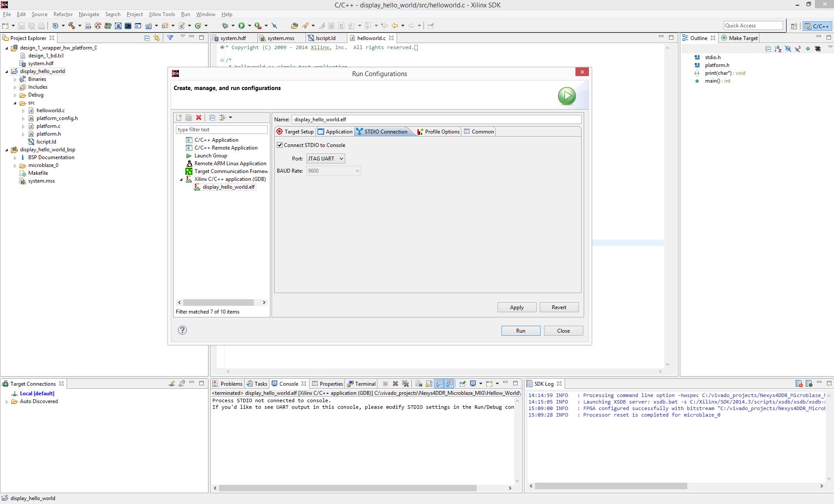This screenshot has height=504, width=834.
Task: Expand the microblaze_0 folder
Action: pyautogui.click(x=15, y=165)
